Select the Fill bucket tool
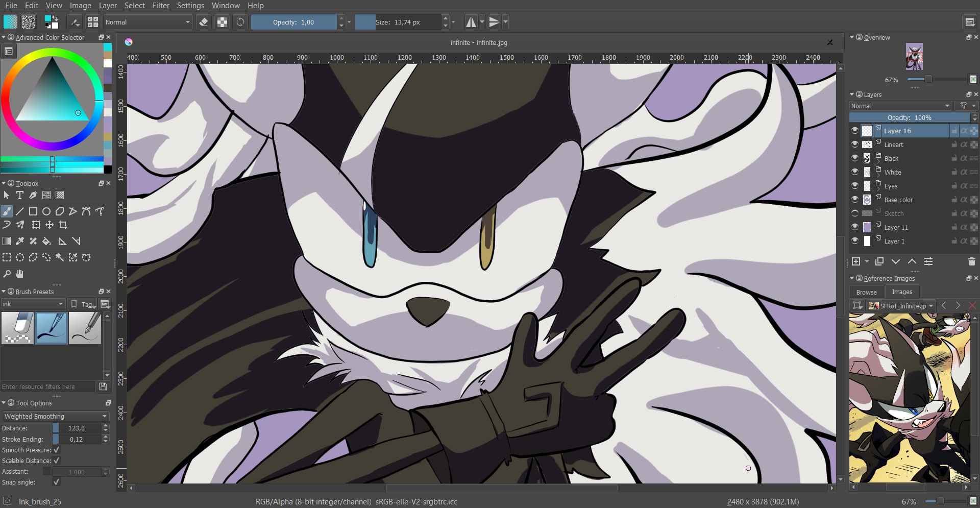This screenshot has width=980, height=508. 46,241
